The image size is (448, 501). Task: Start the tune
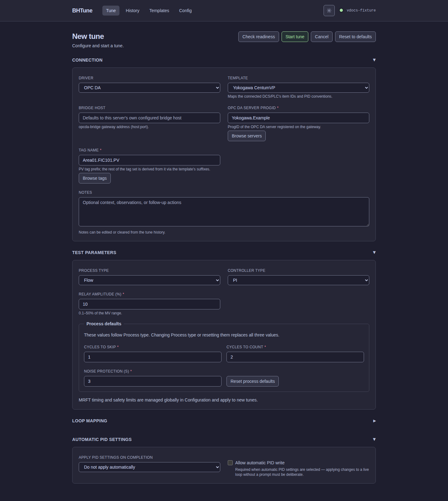pos(295,37)
